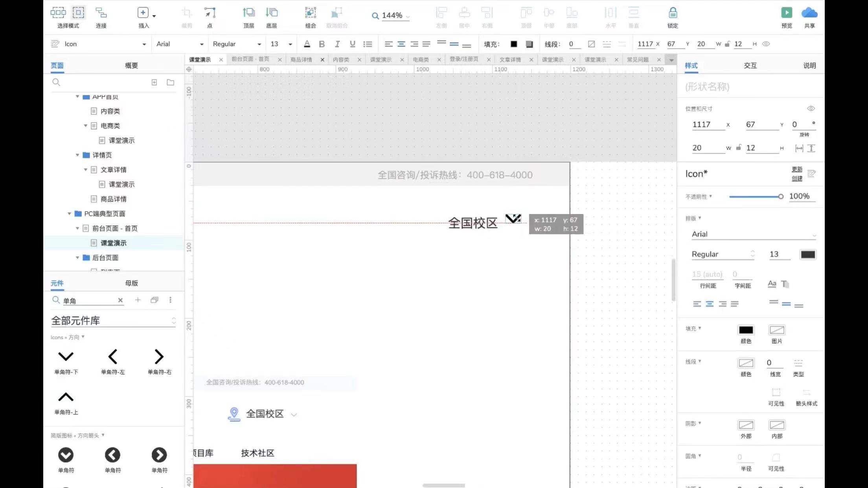Click the black fill color swatch in 填充
Image resolution: width=868 pixels, height=488 pixels.
745,330
